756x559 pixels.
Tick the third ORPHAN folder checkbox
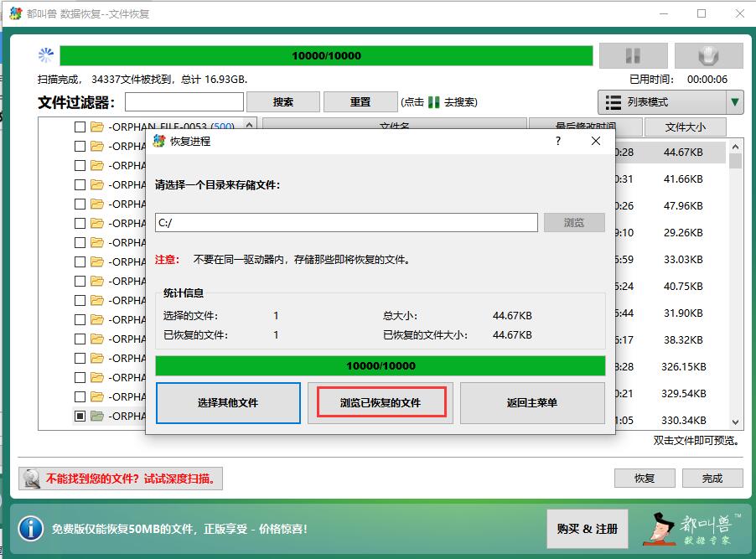(80, 165)
